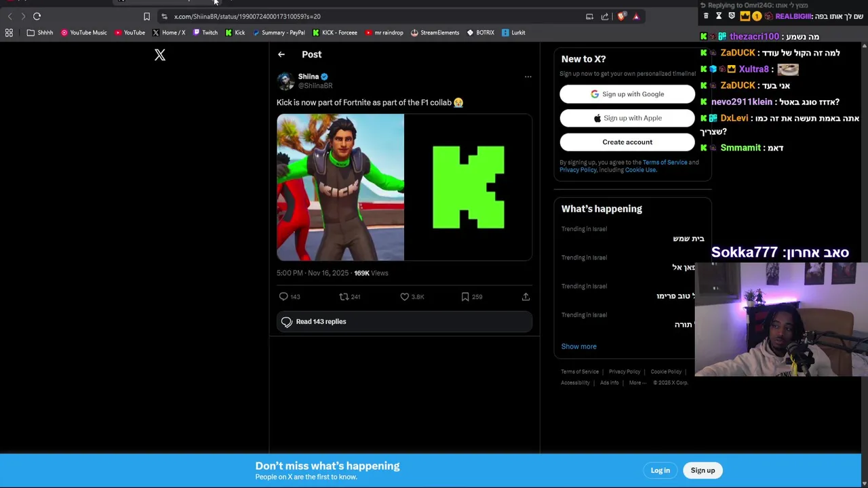Open the StreamElements bookmark

435,33
